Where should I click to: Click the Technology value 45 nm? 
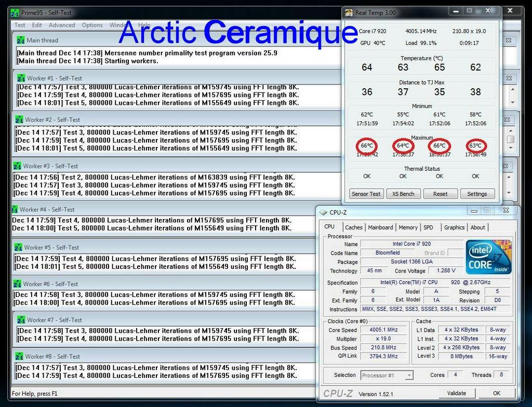pyautogui.click(x=375, y=270)
